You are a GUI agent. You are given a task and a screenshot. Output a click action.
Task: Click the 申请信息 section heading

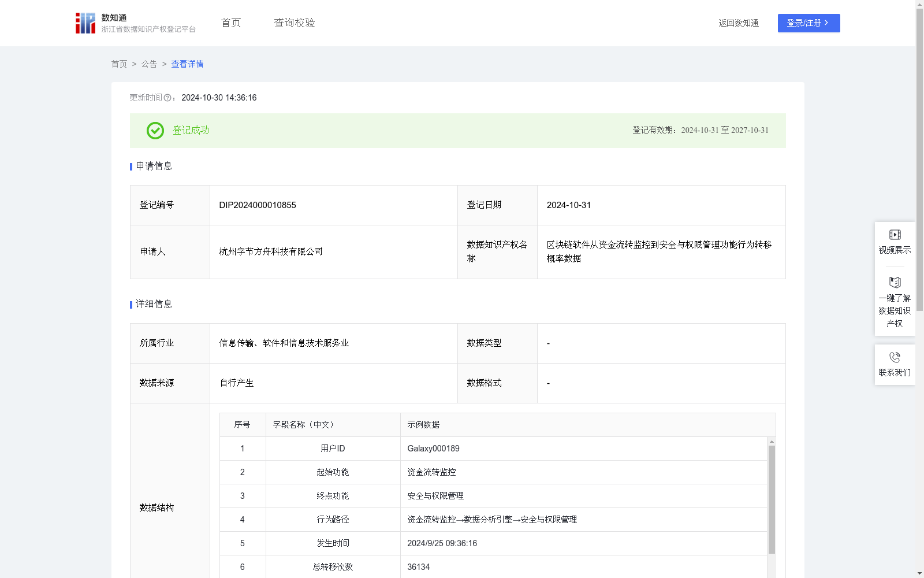[x=154, y=166]
